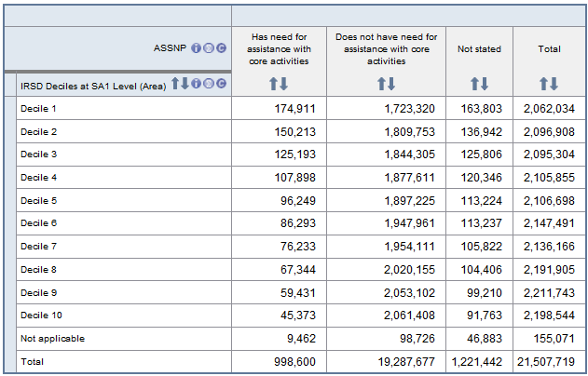Sort IRSD Deciles rows ascending with up arrow
This screenshot has width=588, height=376.
point(173,85)
